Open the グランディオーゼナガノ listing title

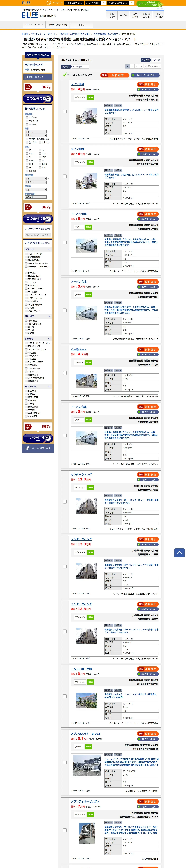pyautogui.click(x=85, y=801)
